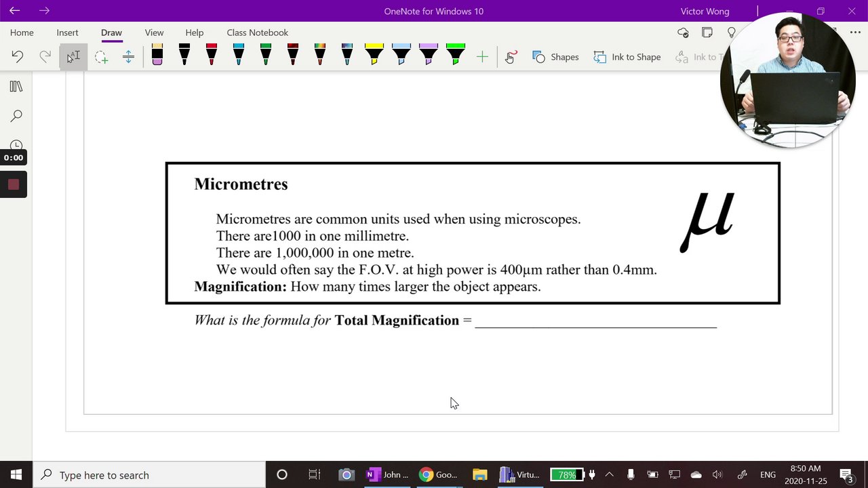Switch to Google Chrome taskbar button

438,474
